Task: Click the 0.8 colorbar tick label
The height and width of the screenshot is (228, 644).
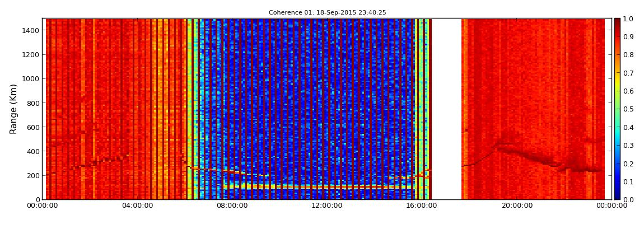Action: pyautogui.click(x=628, y=55)
